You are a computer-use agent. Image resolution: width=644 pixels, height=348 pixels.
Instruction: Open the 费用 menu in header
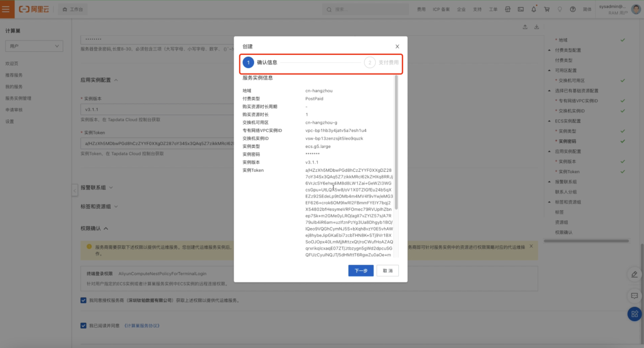click(422, 10)
